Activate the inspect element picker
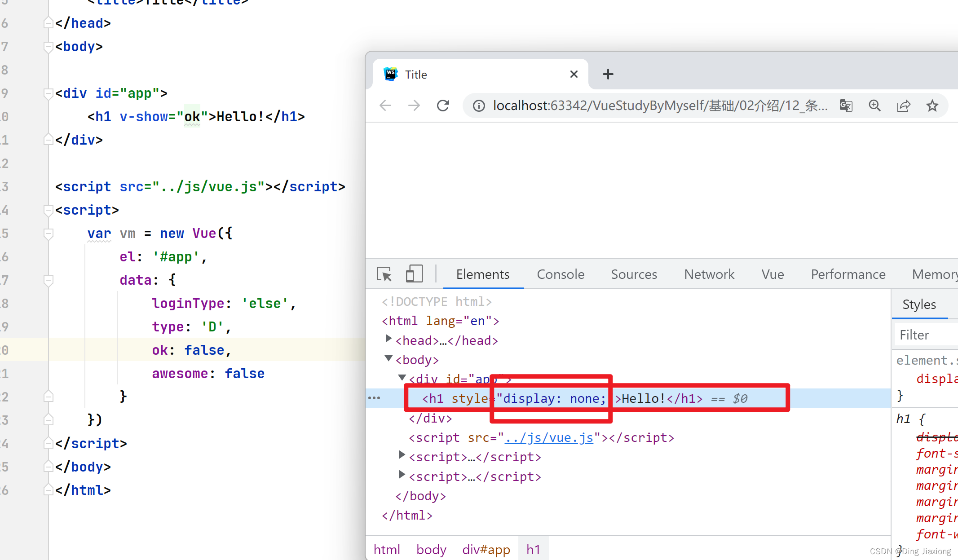Screen dimensions: 958x560 pyautogui.click(x=384, y=274)
